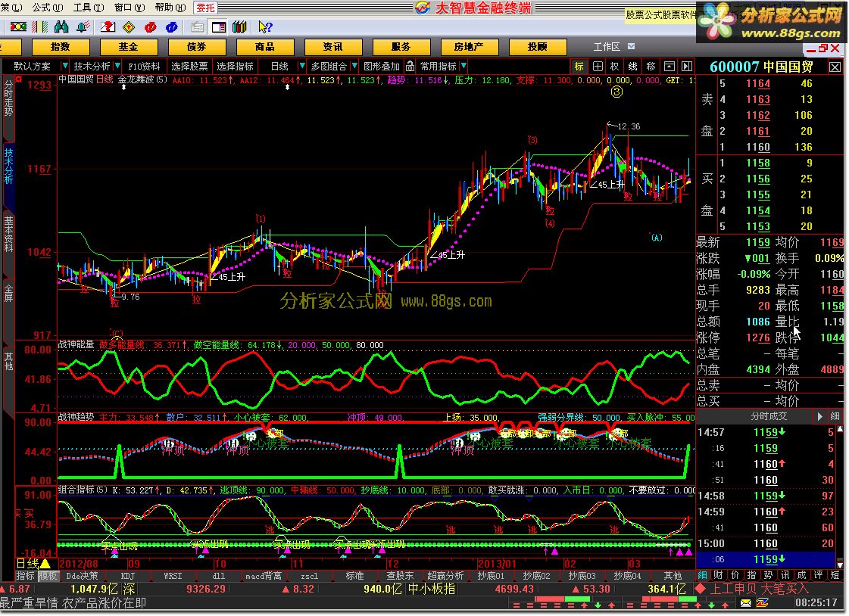This screenshot has height=616, width=849.
Task: Select the 指数 category button
Action: (x=60, y=47)
